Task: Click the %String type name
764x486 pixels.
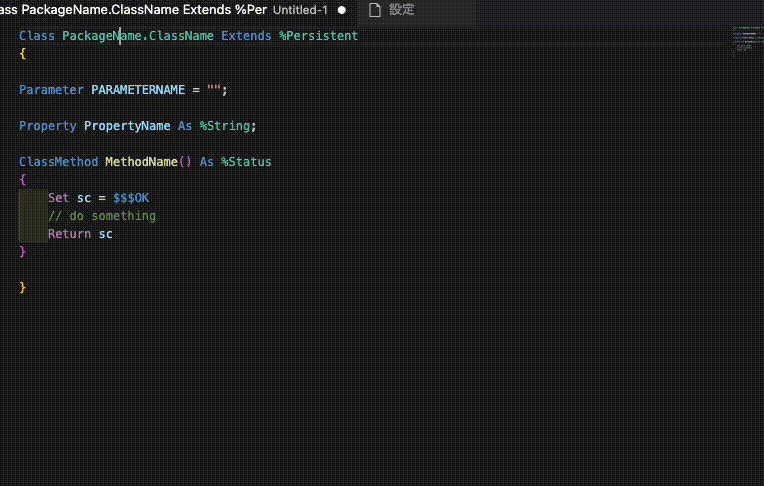Action: coord(227,126)
